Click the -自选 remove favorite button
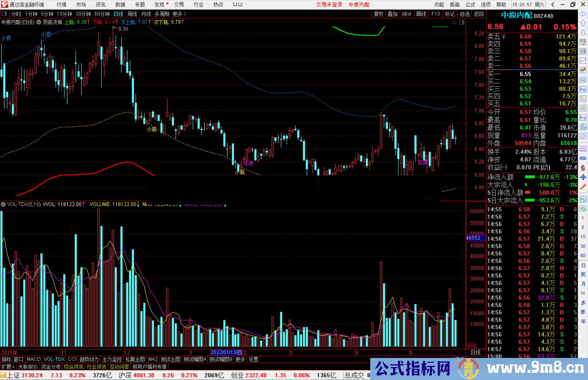588x380 pixels. coord(464,14)
